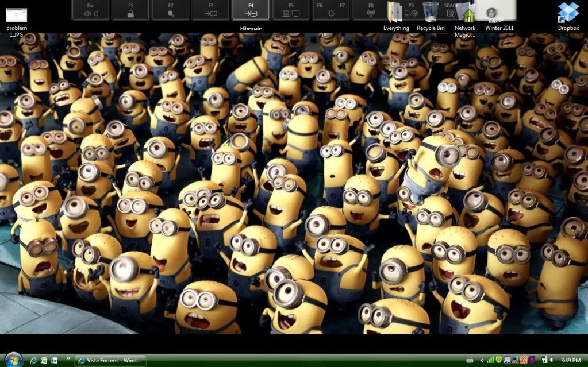The height and width of the screenshot is (367, 588).
Task: Open the Recycle Bin
Action: pyautogui.click(x=431, y=17)
